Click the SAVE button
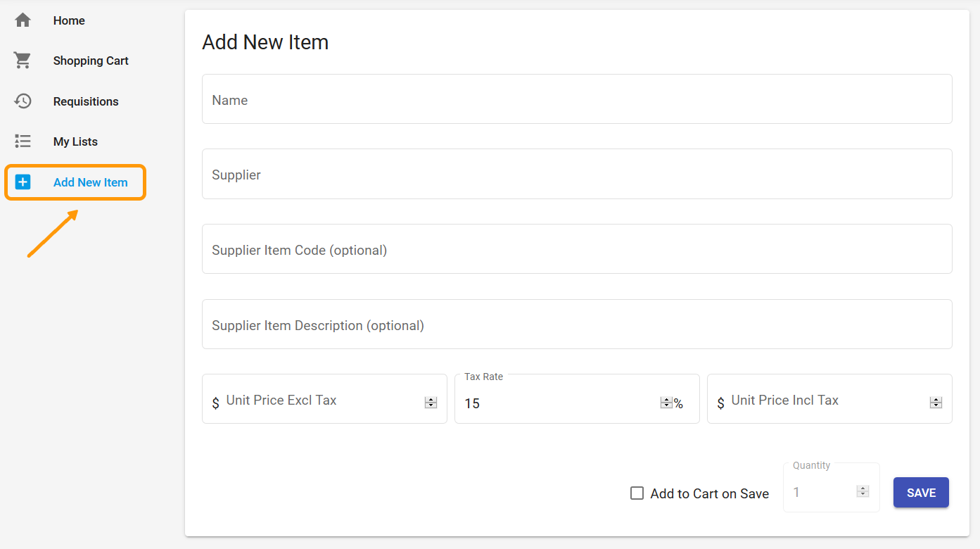980x549 pixels. (x=920, y=492)
